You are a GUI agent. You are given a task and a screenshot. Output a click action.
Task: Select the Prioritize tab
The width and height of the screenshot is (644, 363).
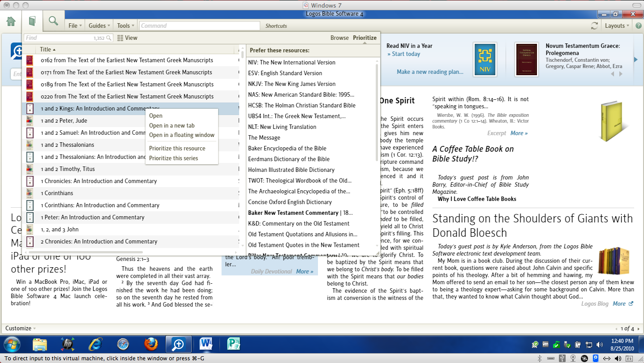pyautogui.click(x=365, y=38)
